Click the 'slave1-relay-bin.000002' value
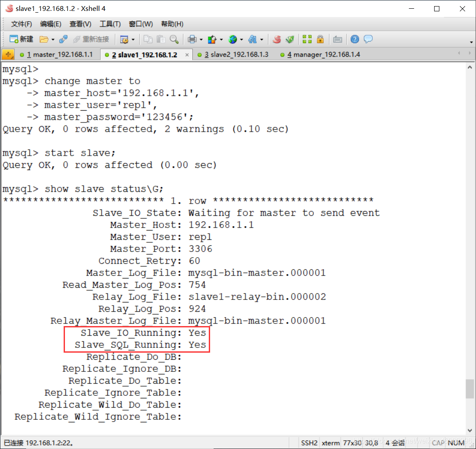 257,297
